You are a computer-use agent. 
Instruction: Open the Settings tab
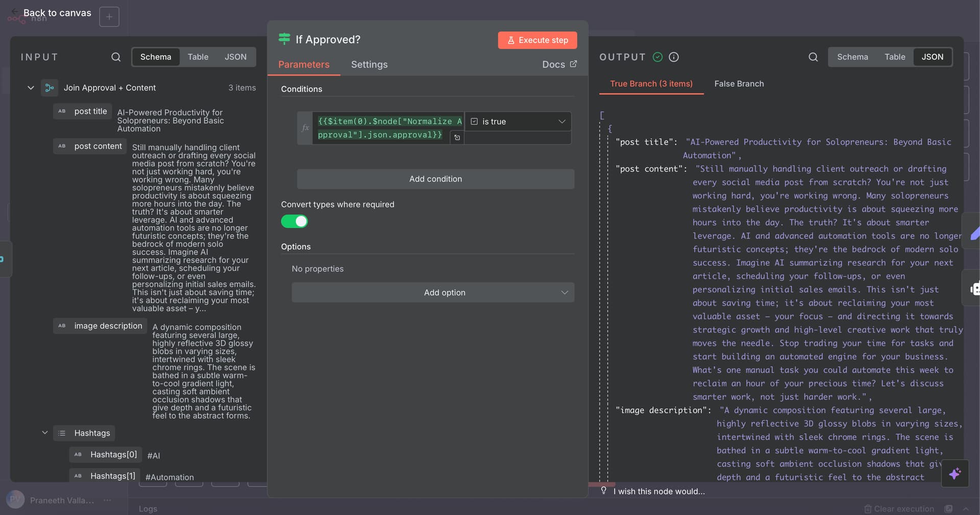[x=369, y=65]
